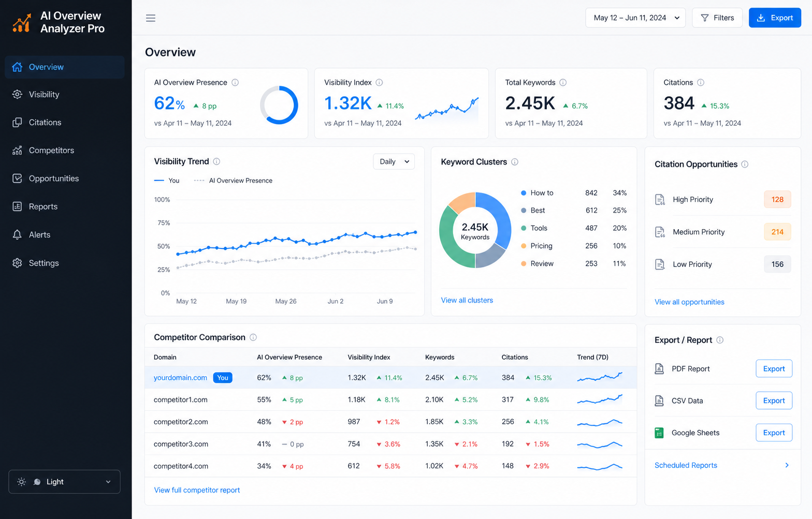The width and height of the screenshot is (812, 519).
Task: Export the CSV Data
Action: pyautogui.click(x=774, y=401)
